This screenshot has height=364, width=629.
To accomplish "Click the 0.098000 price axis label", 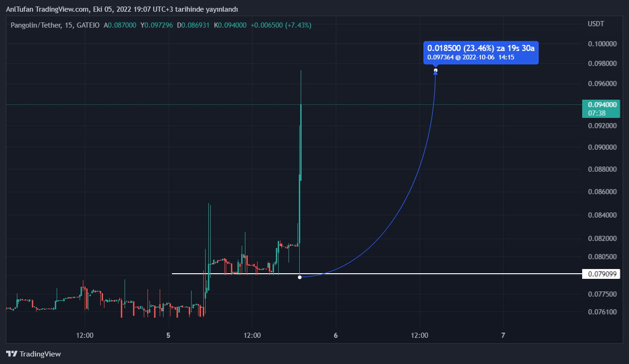I will pyautogui.click(x=601, y=64).
